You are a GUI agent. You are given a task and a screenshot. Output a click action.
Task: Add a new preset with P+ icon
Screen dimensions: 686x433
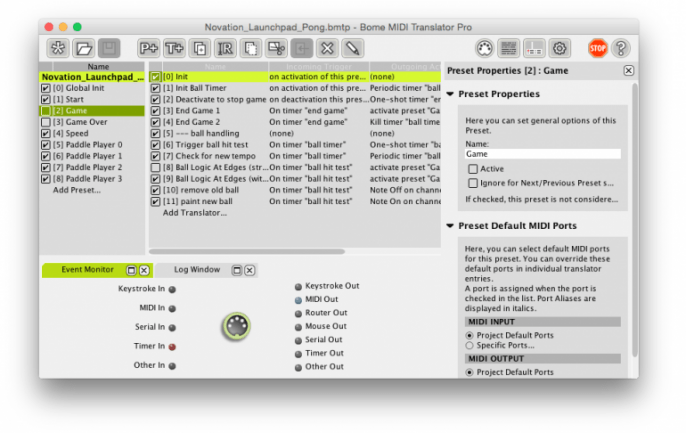click(149, 48)
